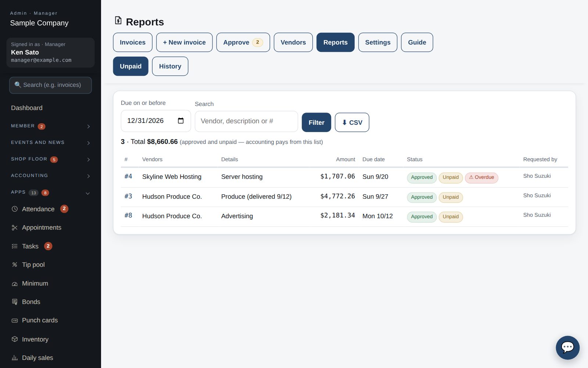Click the Tip pool percent icon

pyautogui.click(x=15, y=265)
